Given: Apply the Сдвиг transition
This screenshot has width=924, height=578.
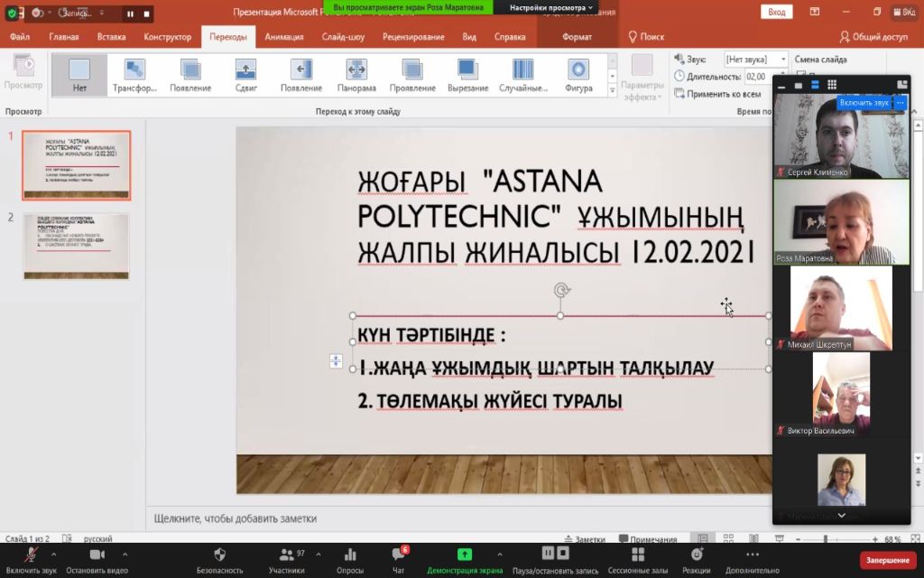Looking at the screenshot, I should point(245,75).
